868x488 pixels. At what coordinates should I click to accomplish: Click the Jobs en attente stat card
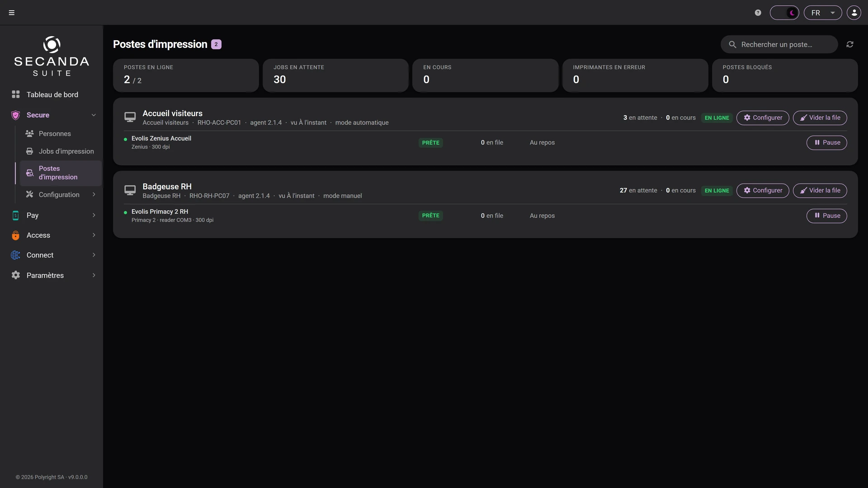tap(335, 75)
